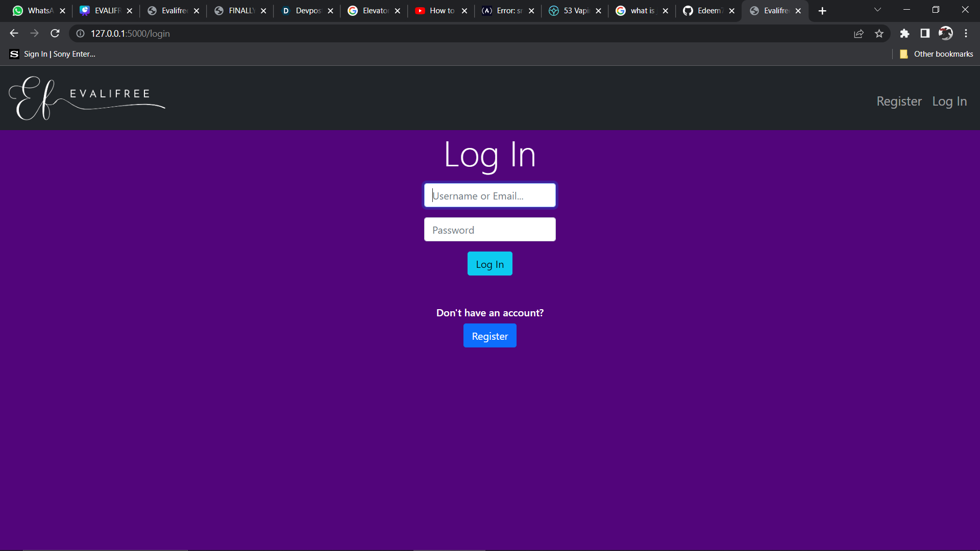The height and width of the screenshot is (551, 980).
Task: Open a new tab with plus button
Action: pos(822,11)
